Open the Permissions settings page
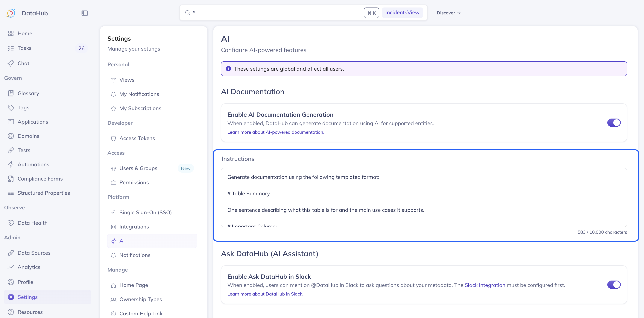Image resolution: width=644 pixels, height=318 pixels. 134,182
